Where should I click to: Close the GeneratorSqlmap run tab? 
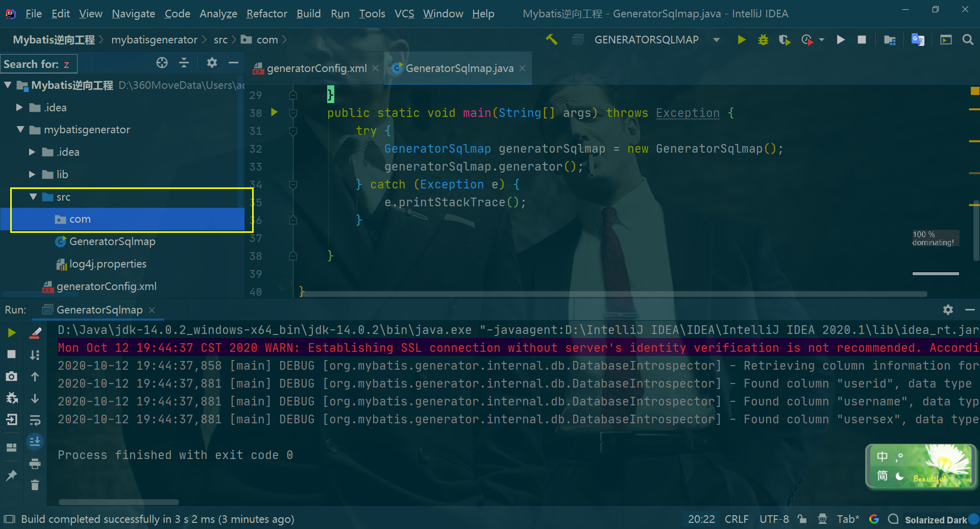click(152, 310)
